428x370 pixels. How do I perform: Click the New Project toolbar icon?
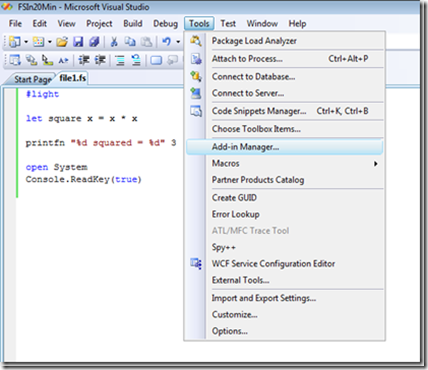point(15,42)
